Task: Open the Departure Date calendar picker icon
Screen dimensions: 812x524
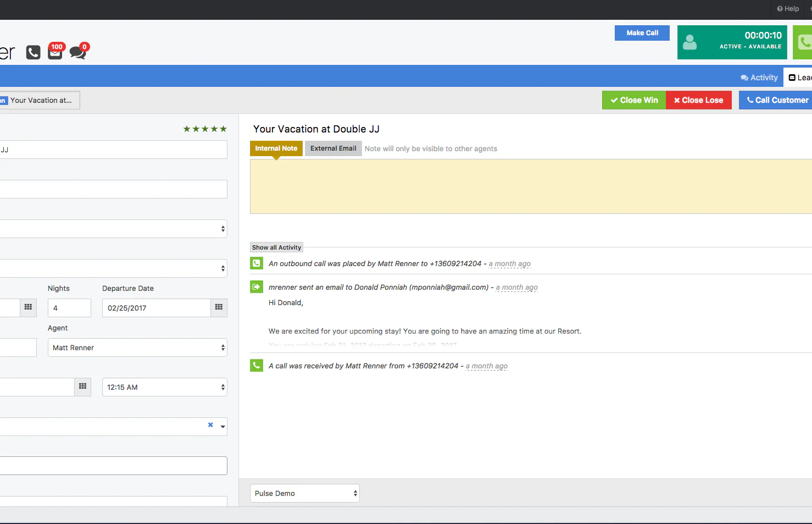Action: pos(219,308)
